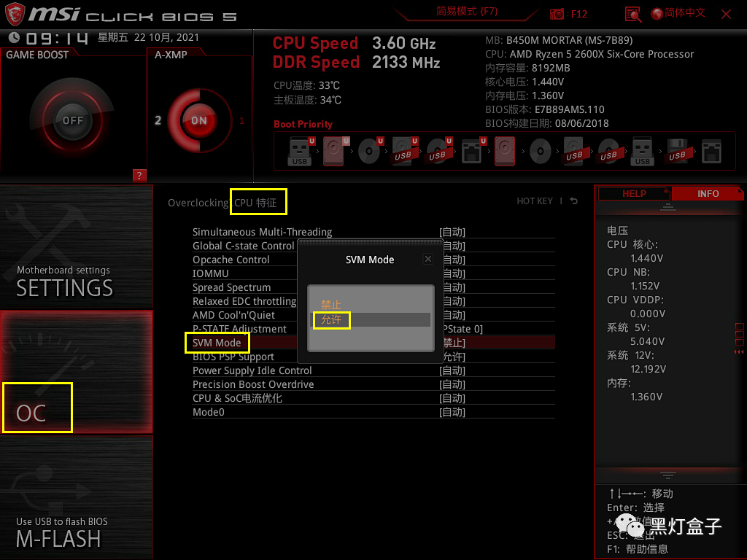The height and width of the screenshot is (560, 747).
Task: Exit BIOS with the top-right X
Action: [x=726, y=15]
